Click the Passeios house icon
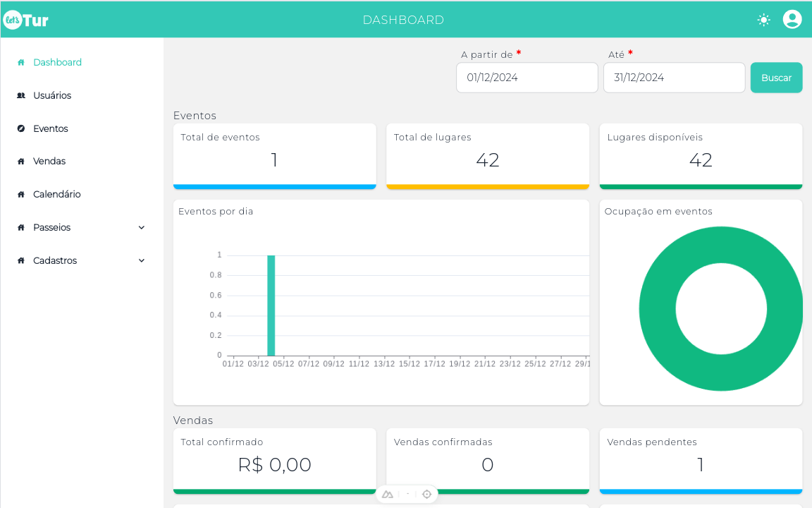This screenshot has width=812, height=508. (x=20, y=227)
